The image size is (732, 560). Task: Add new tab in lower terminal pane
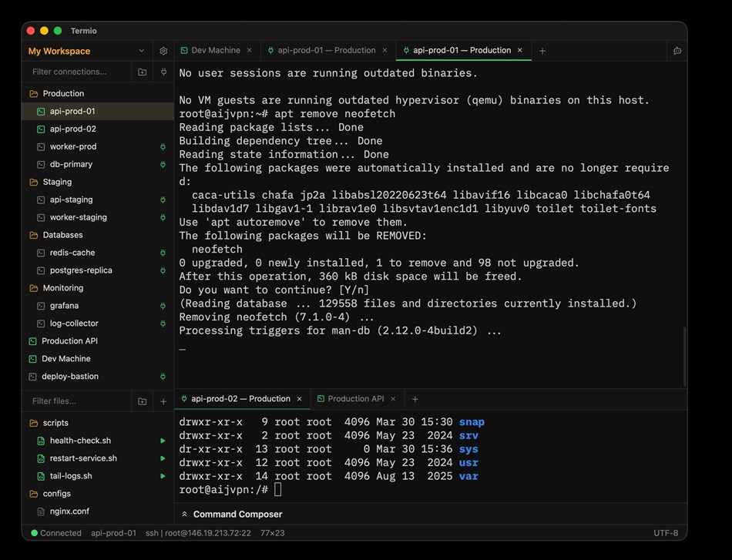point(415,399)
